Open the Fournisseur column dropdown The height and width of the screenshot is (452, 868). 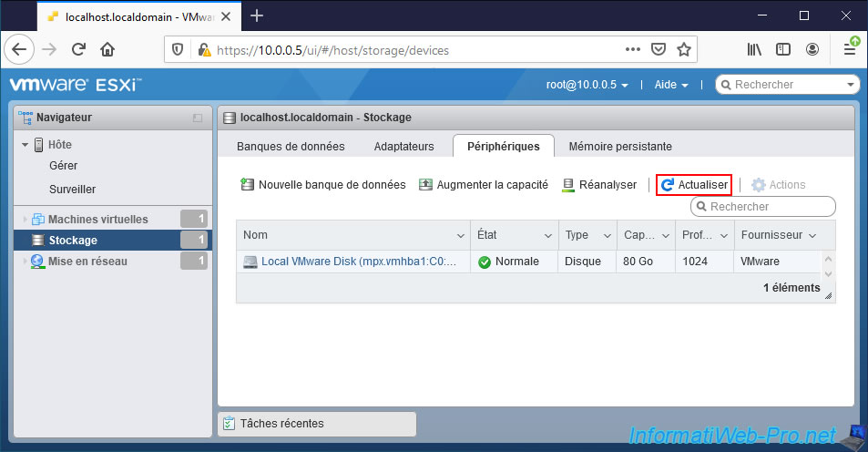tap(812, 235)
